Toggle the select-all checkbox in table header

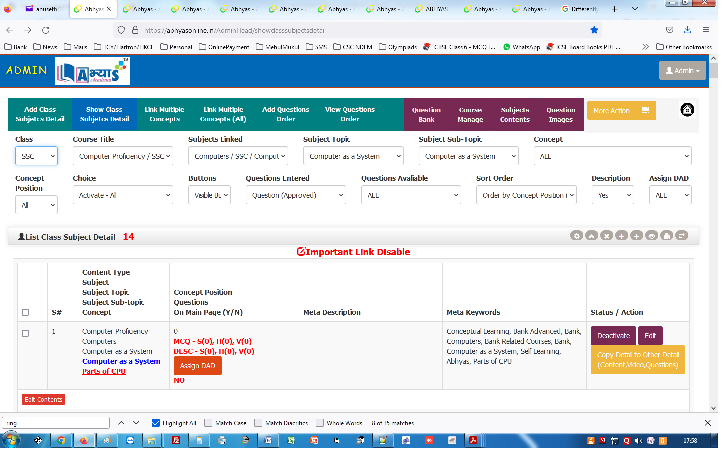(x=26, y=313)
